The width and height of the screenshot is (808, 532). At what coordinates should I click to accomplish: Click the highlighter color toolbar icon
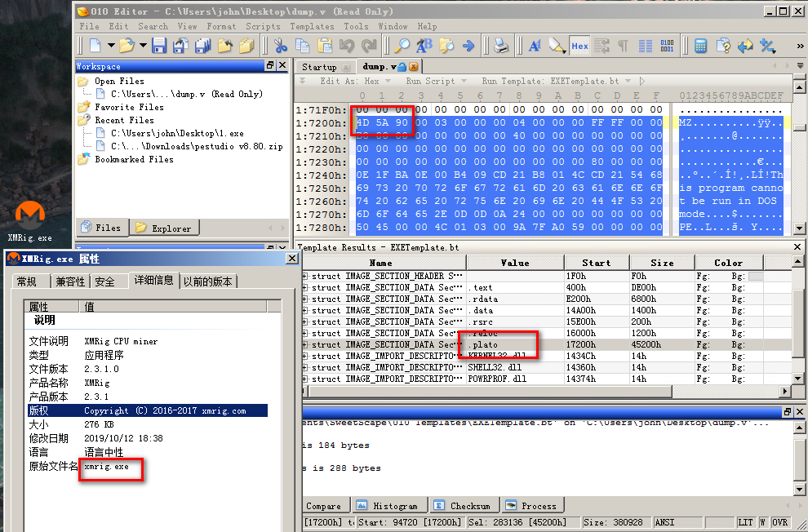pyautogui.click(x=557, y=46)
